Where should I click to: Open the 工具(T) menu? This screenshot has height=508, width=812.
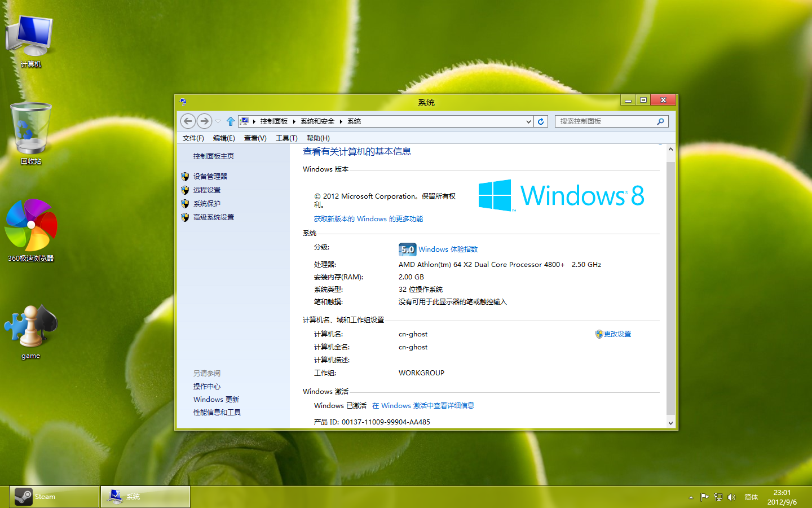(x=286, y=138)
